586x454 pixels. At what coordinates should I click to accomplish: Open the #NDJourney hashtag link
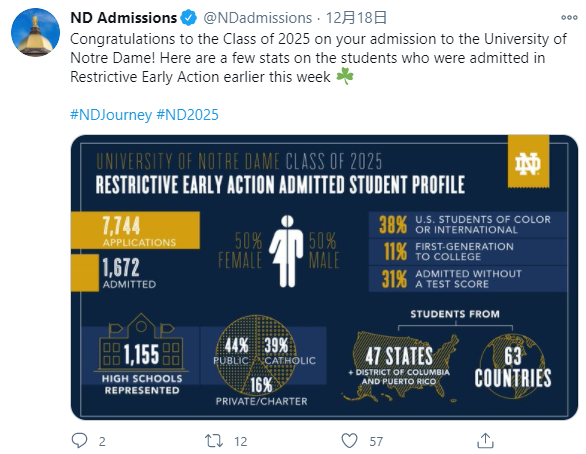111,114
